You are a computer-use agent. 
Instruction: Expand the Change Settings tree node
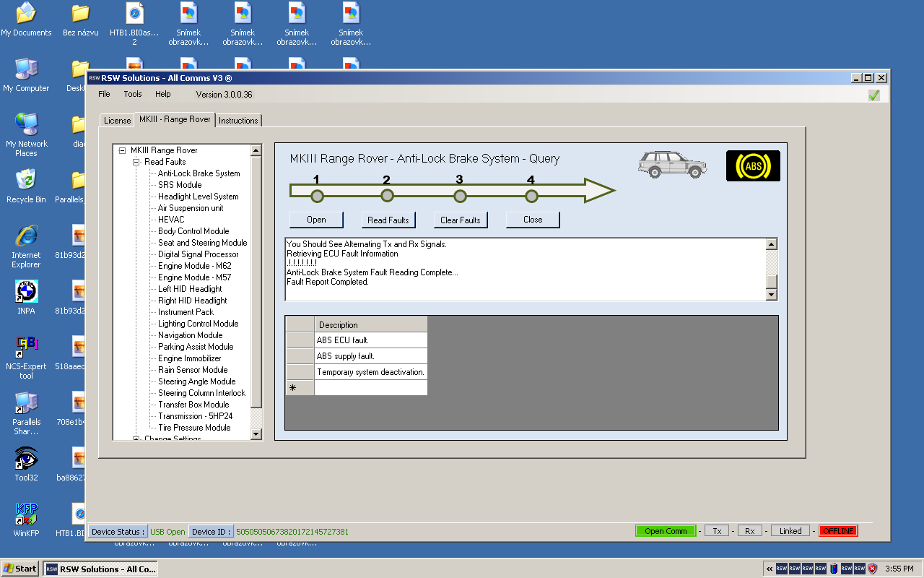click(x=136, y=439)
